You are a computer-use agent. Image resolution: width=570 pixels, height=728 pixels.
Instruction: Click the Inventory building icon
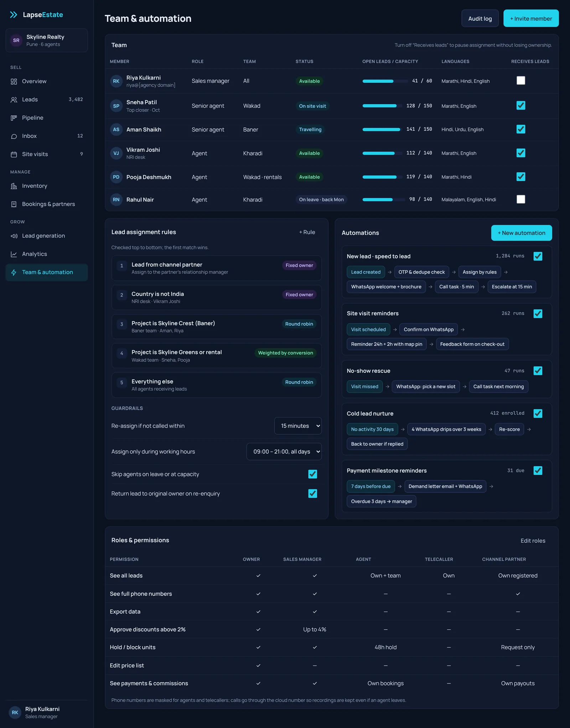click(14, 186)
